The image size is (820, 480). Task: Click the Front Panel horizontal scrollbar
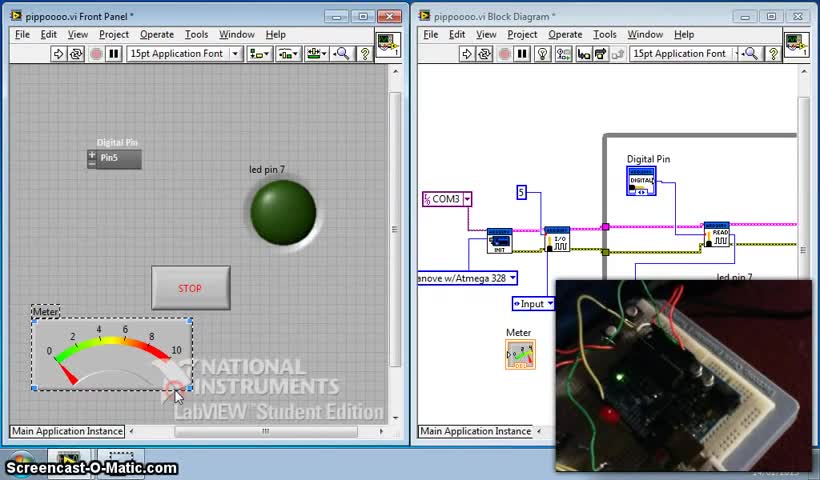266,431
